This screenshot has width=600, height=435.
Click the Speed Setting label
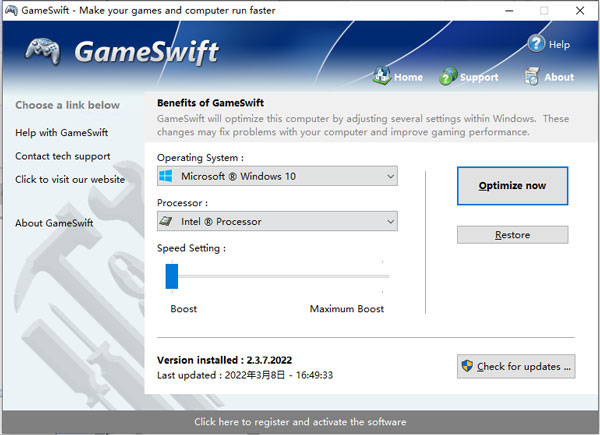pyautogui.click(x=191, y=248)
